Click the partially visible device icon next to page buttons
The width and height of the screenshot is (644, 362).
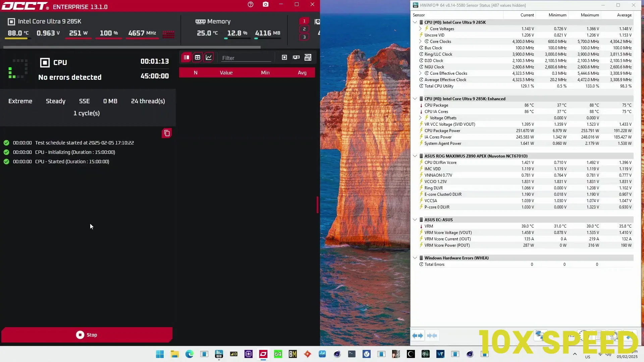(x=317, y=22)
